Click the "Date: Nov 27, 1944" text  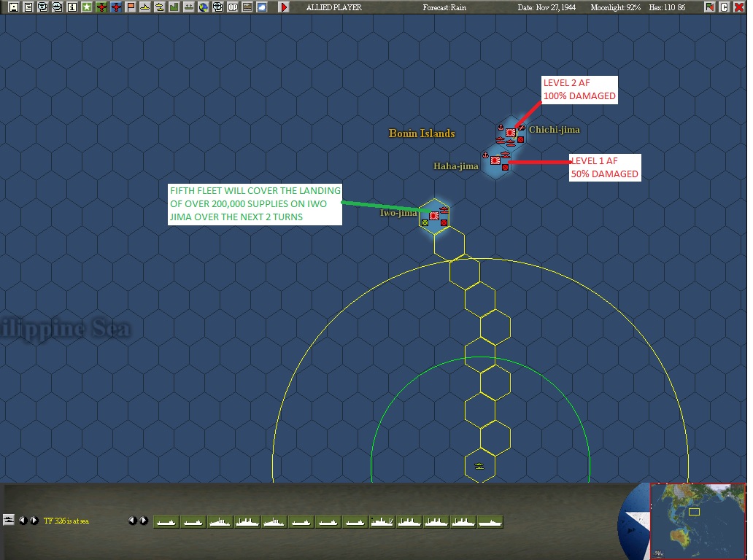pos(547,7)
